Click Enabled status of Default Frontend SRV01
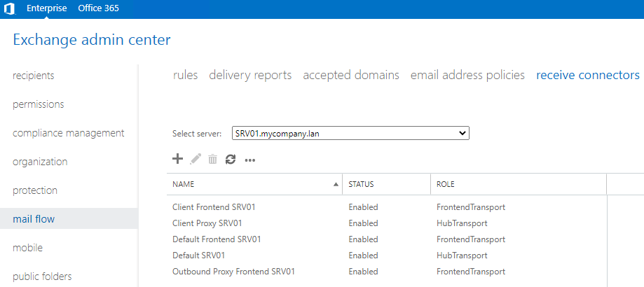The width and height of the screenshot is (644, 287). click(363, 239)
